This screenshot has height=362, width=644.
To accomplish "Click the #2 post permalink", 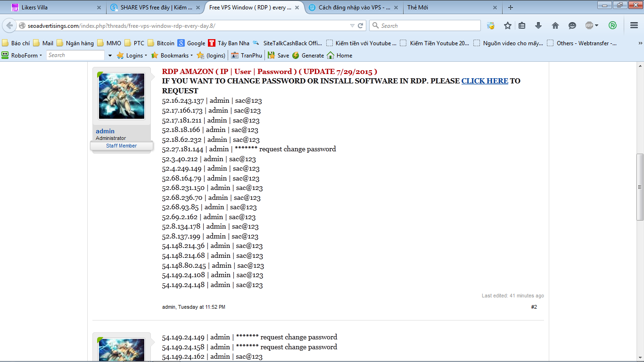I will [x=534, y=307].
